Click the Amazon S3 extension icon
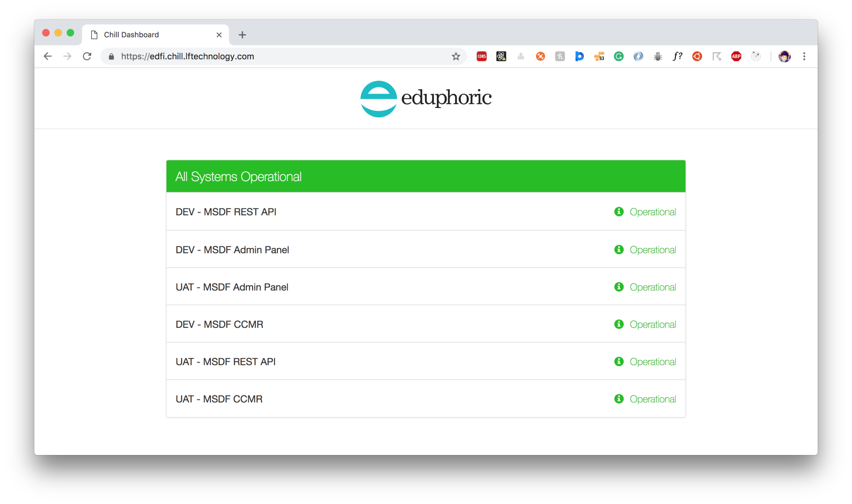 click(599, 56)
